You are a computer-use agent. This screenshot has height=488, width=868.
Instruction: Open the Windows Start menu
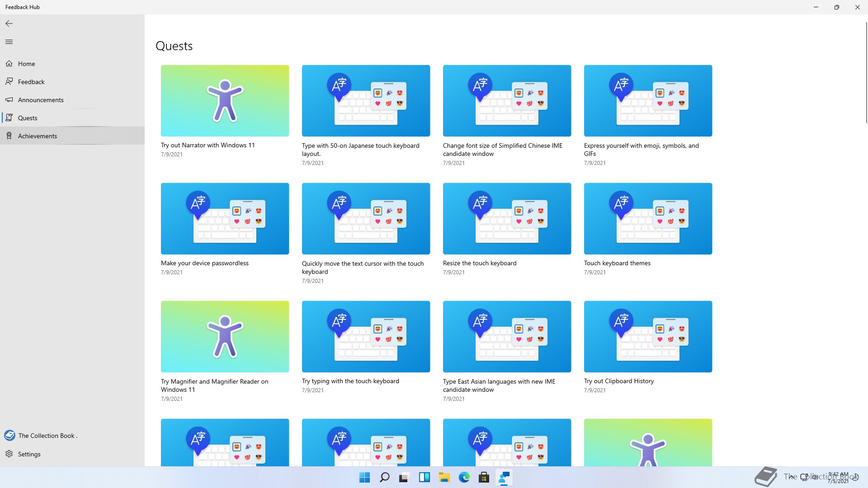364,477
